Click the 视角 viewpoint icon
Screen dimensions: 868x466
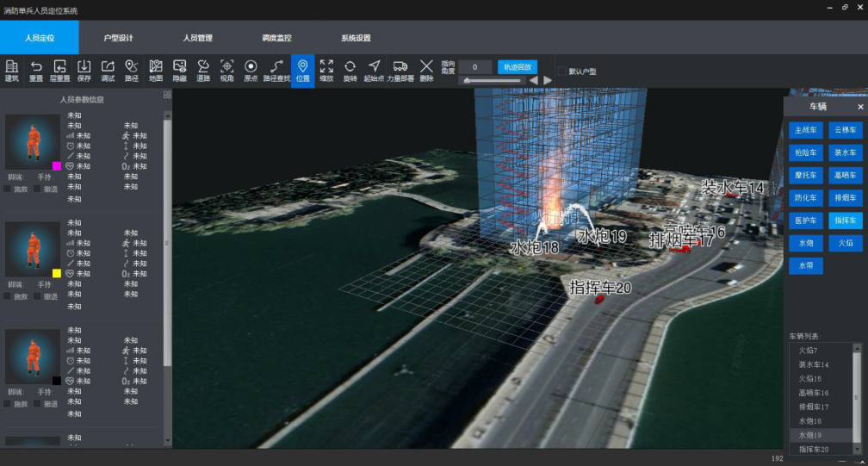coord(227,71)
